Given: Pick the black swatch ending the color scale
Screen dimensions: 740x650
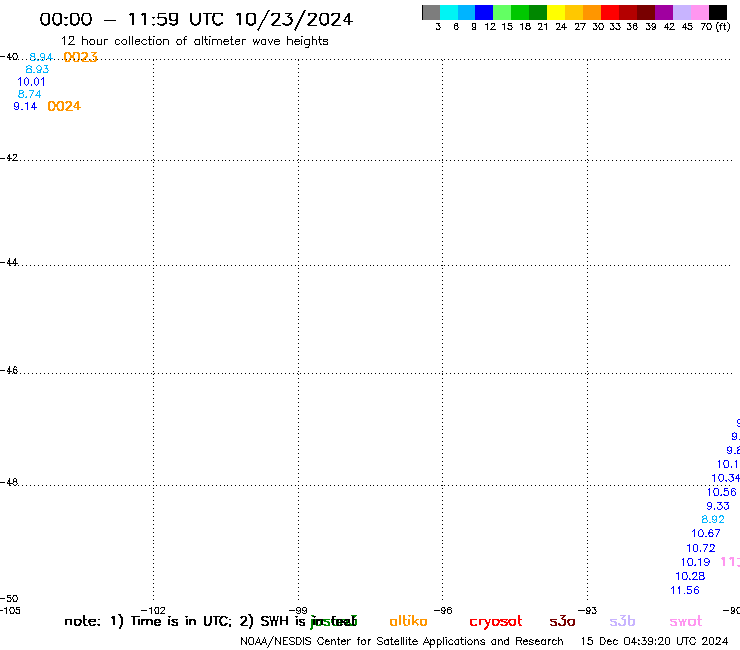Looking at the screenshot, I should click(x=718, y=12).
